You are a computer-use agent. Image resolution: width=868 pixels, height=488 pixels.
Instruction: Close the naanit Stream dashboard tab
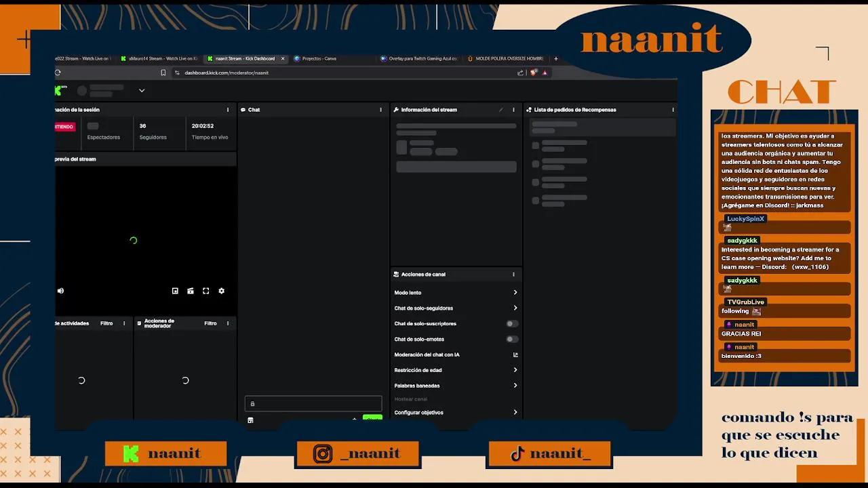(x=283, y=58)
